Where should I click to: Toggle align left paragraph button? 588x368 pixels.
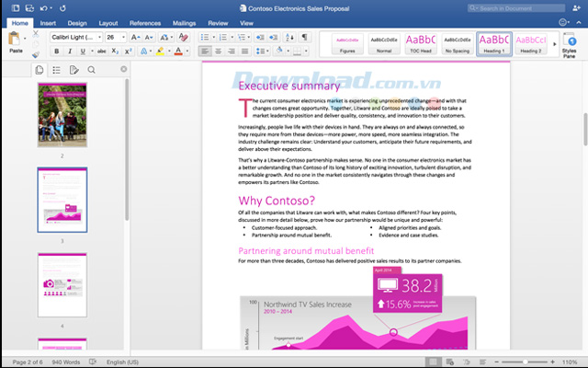[205, 52]
